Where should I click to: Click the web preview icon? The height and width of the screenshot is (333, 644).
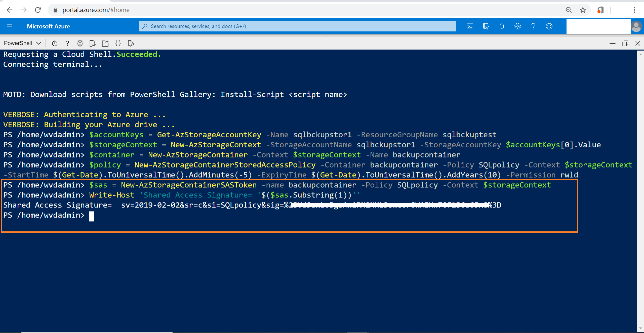tap(131, 43)
